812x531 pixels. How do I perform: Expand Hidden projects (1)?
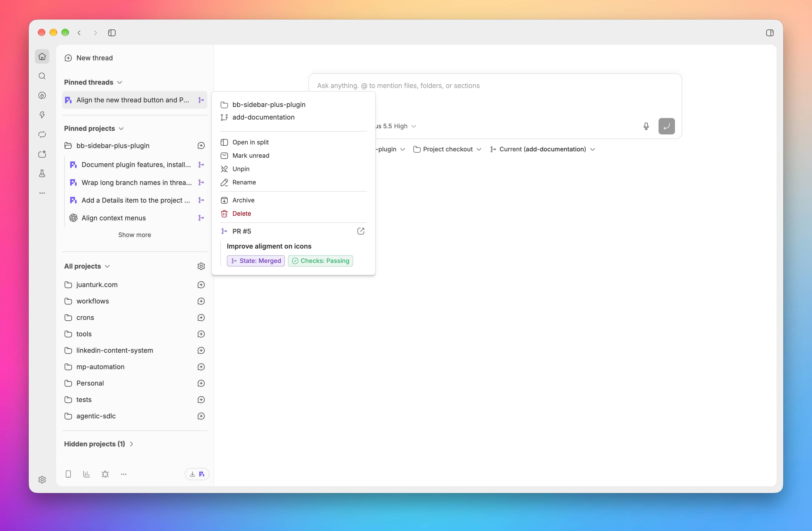pyautogui.click(x=99, y=444)
